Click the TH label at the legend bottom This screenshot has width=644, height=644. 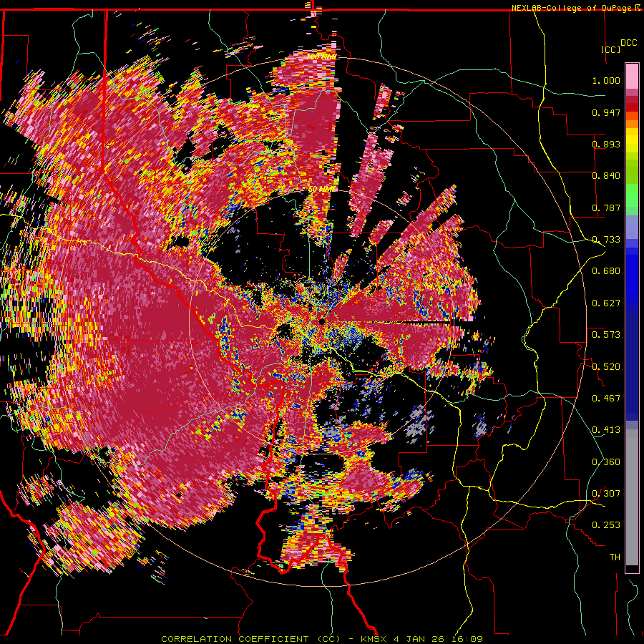point(615,557)
